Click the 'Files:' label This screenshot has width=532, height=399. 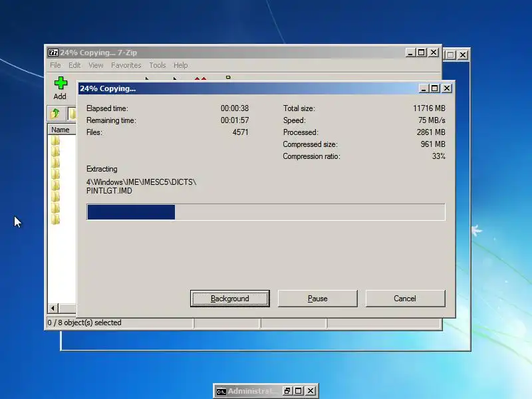(94, 132)
